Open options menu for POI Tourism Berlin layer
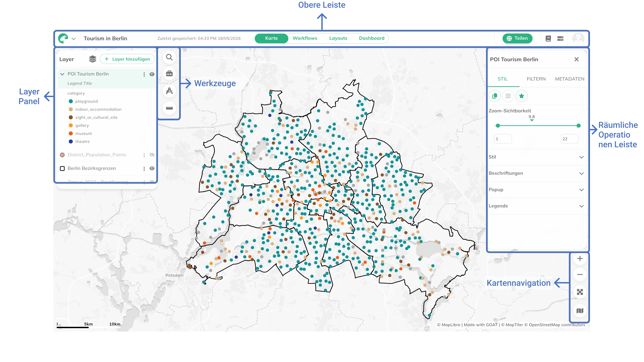 point(144,74)
